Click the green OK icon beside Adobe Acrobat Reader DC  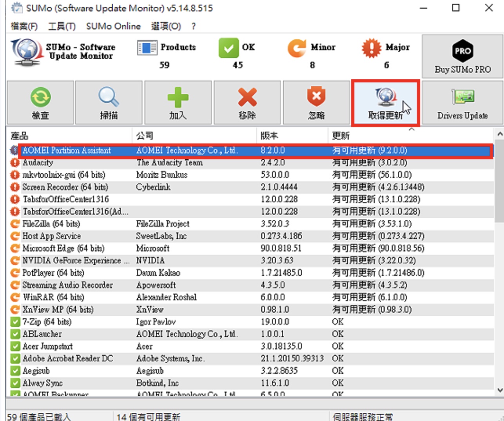[15, 358]
